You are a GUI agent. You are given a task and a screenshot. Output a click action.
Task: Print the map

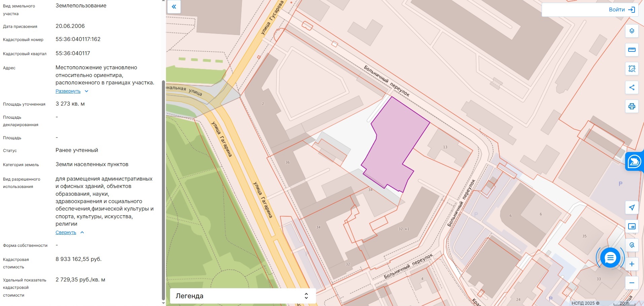pos(632,106)
